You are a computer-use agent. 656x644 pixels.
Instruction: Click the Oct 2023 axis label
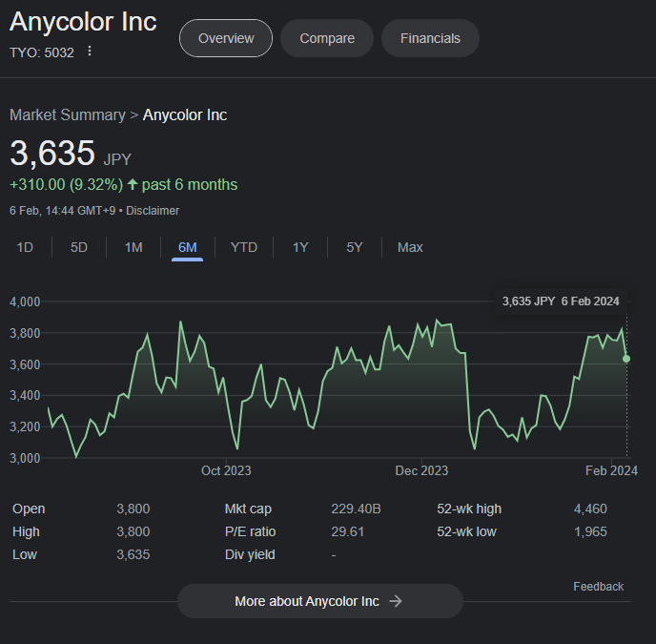(226, 470)
